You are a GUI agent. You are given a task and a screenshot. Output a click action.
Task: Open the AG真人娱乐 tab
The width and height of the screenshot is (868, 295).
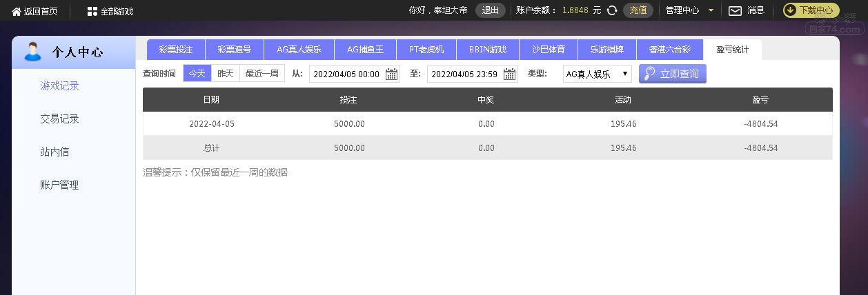coord(299,50)
